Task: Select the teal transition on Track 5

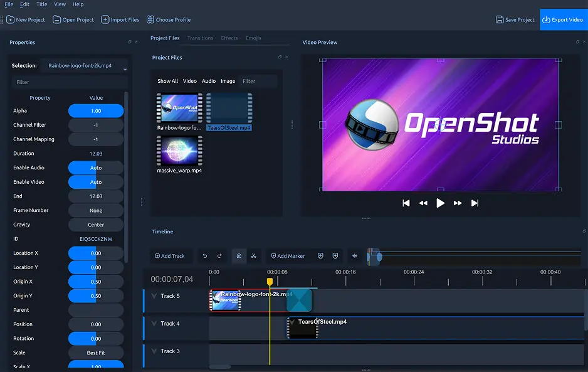Action: (299, 300)
